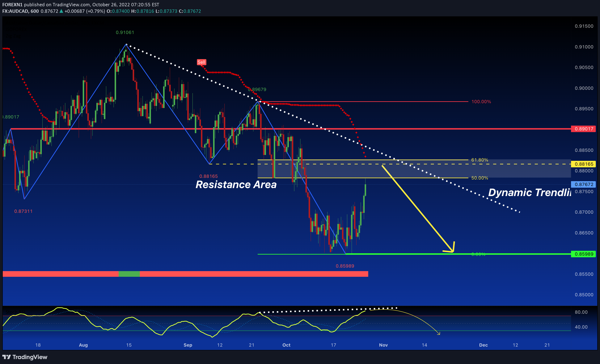The width and height of the screenshot is (600, 364).
Task: Click the 12 date label right after Sep
Action: [x=220, y=345]
